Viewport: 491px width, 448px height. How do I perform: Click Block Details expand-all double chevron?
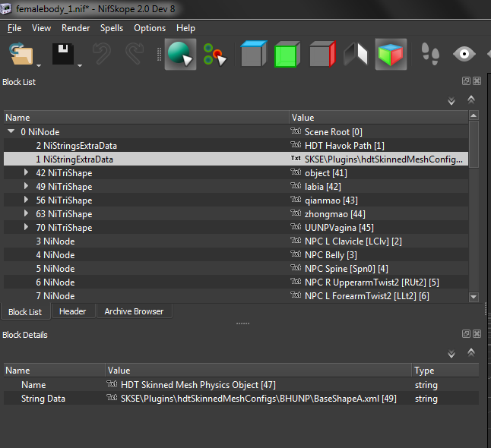(451, 354)
